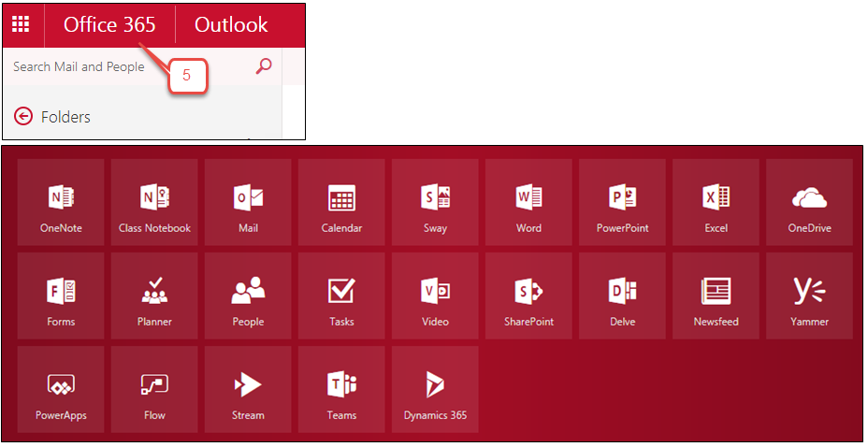The width and height of the screenshot is (868, 447).
Task: Go to the SharePoint app tile
Action: coord(528,296)
